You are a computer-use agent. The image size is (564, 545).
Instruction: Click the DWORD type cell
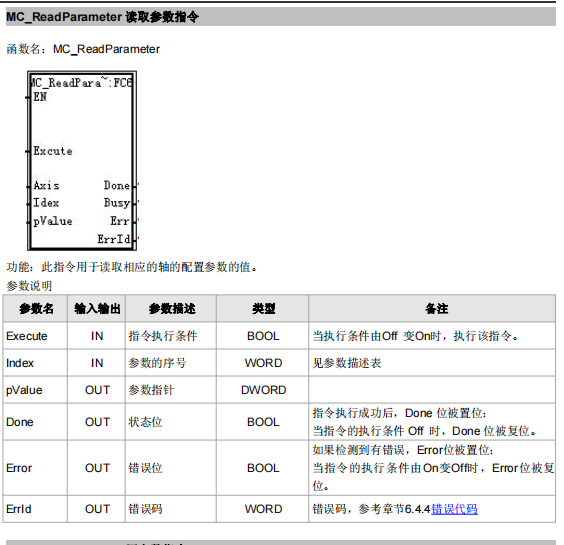click(263, 390)
